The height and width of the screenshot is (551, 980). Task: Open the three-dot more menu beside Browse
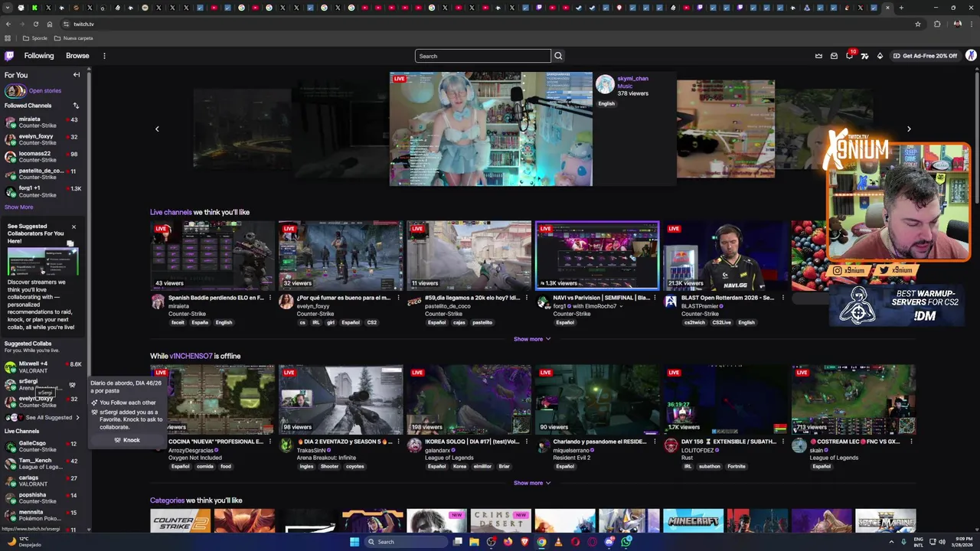[x=104, y=56]
